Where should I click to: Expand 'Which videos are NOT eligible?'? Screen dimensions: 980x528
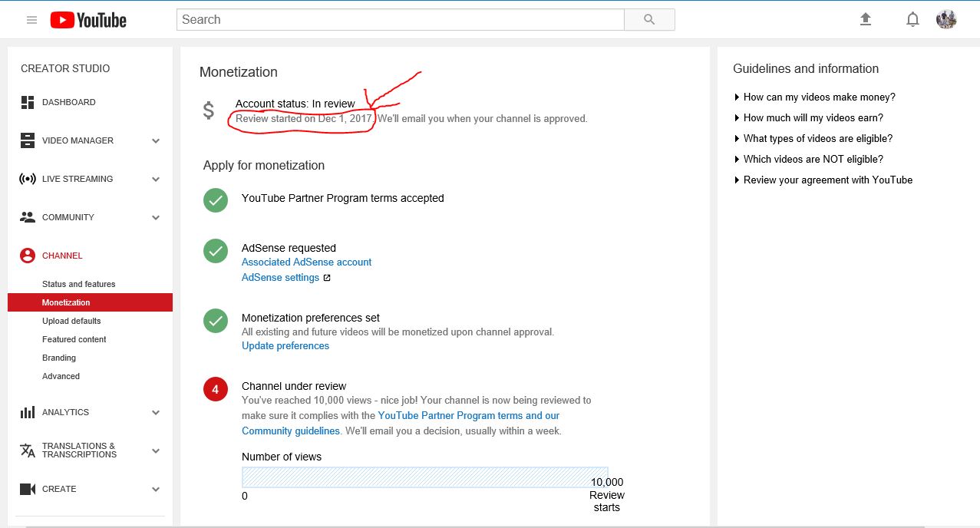pos(808,159)
